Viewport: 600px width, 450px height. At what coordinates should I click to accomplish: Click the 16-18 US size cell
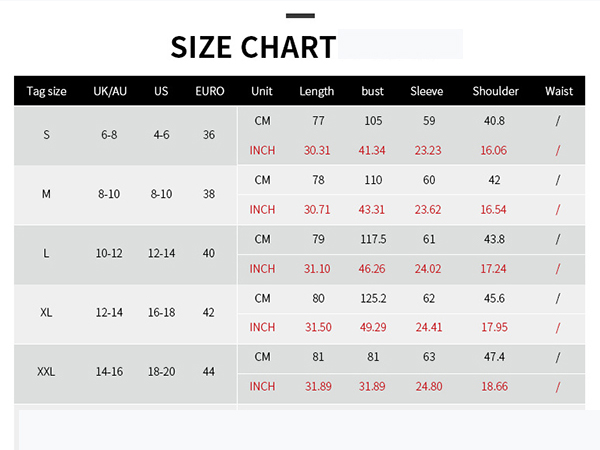161,312
